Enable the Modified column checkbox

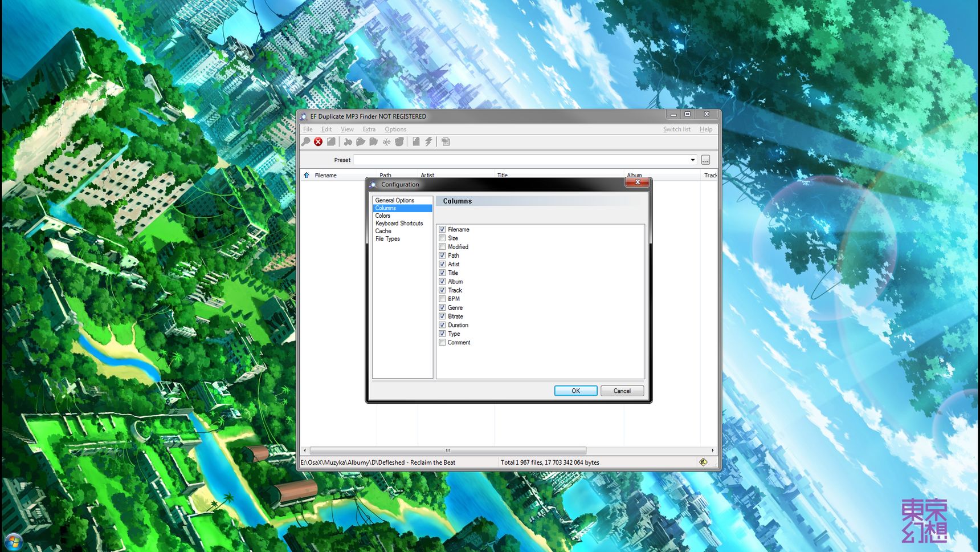tap(442, 247)
